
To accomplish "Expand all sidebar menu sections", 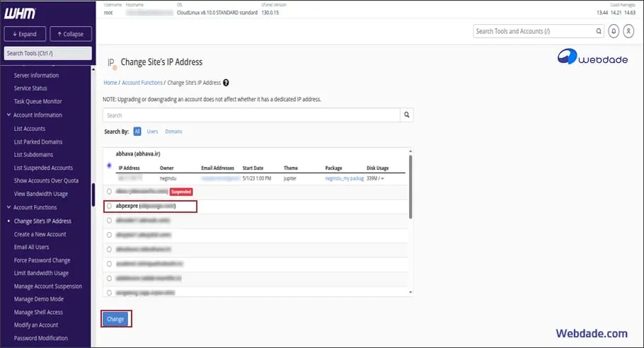I will click(25, 34).
